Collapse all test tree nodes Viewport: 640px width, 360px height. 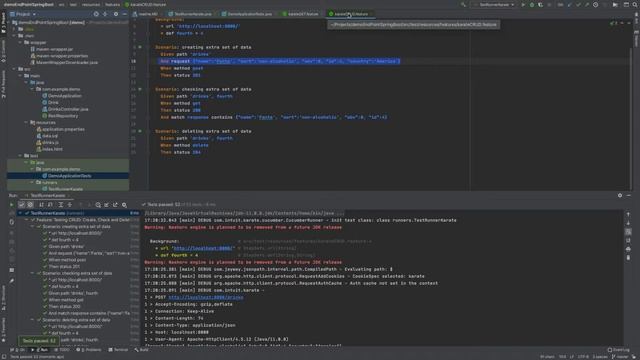[69, 205]
